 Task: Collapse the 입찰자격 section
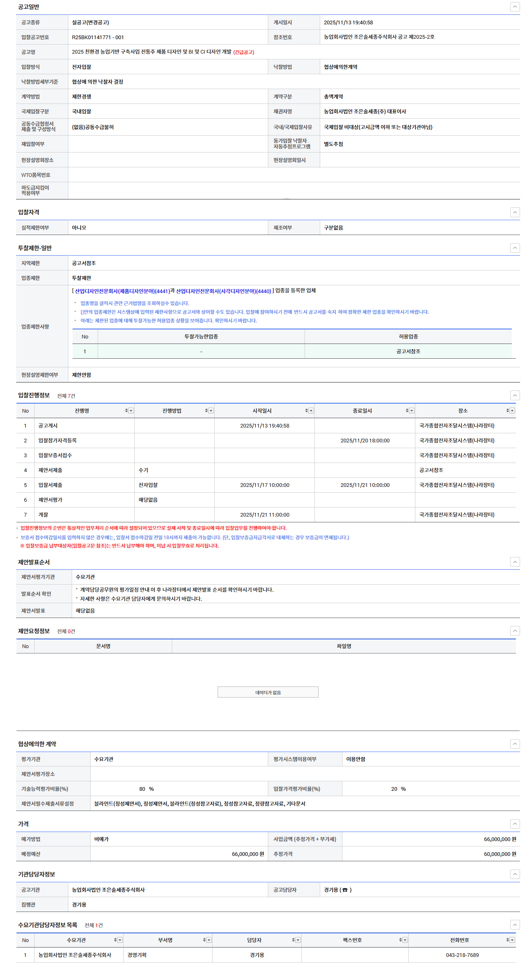click(515, 212)
